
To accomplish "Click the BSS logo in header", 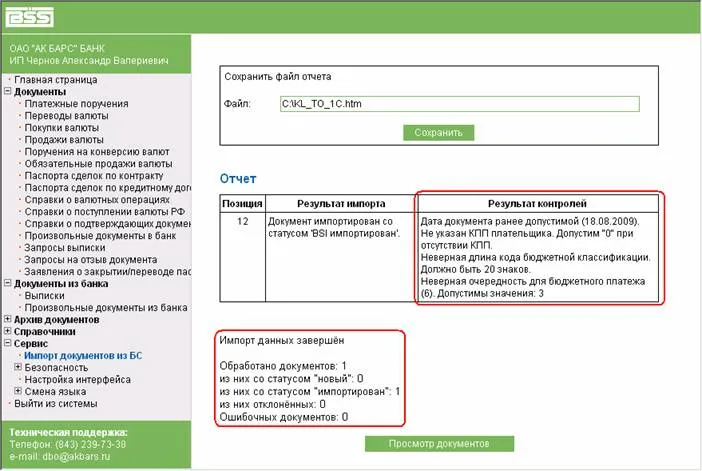I will click(30, 17).
